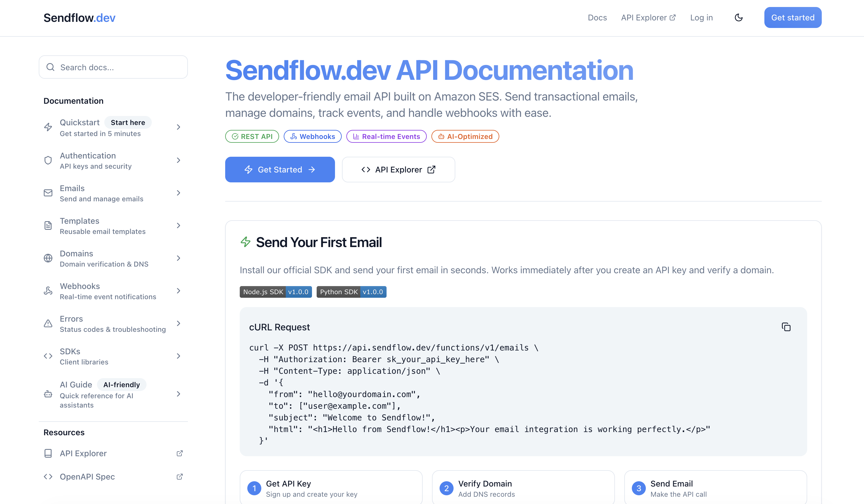
Task: Expand the Webhooks sidebar section chevron
Action: coord(179,291)
